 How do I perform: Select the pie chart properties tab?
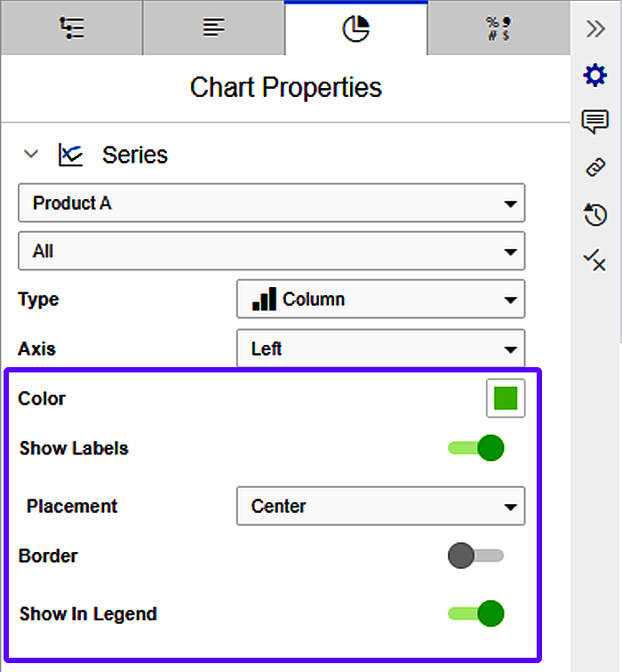[x=355, y=29]
